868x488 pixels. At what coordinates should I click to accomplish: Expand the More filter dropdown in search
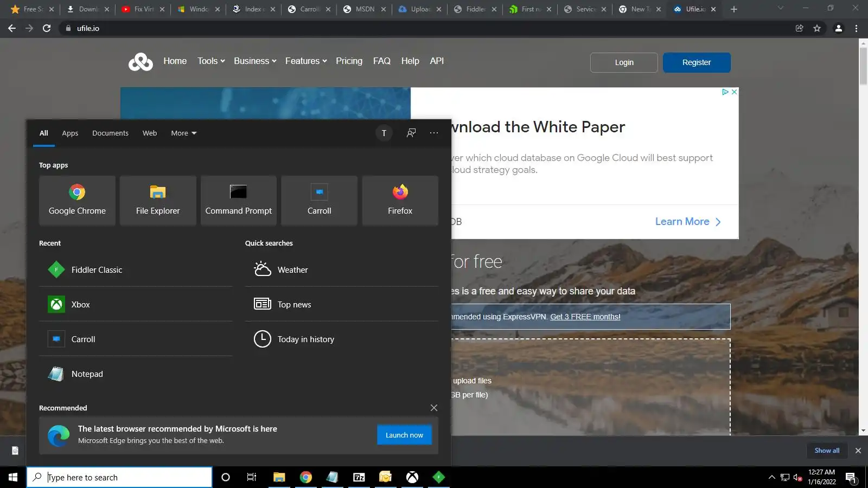point(184,133)
